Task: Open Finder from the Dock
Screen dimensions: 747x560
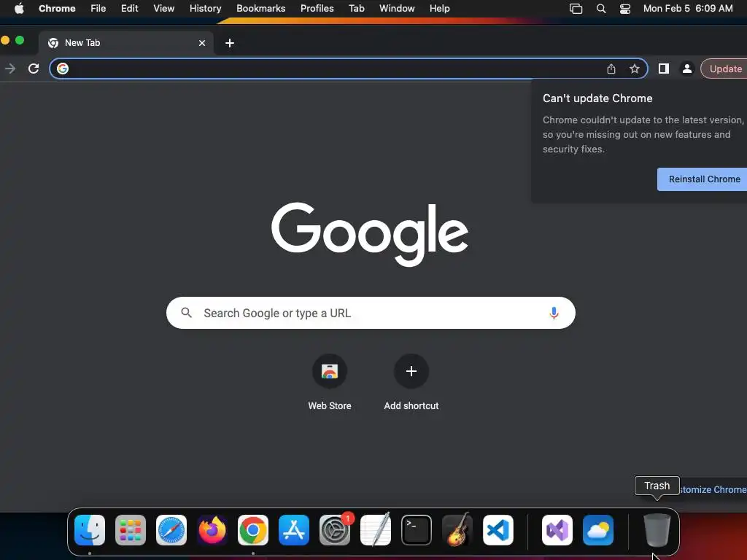Action: pos(90,530)
